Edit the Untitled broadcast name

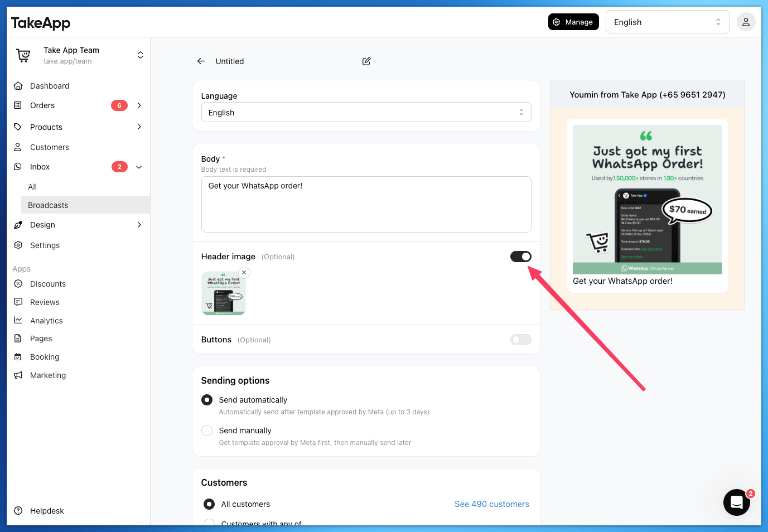point(366,61)
